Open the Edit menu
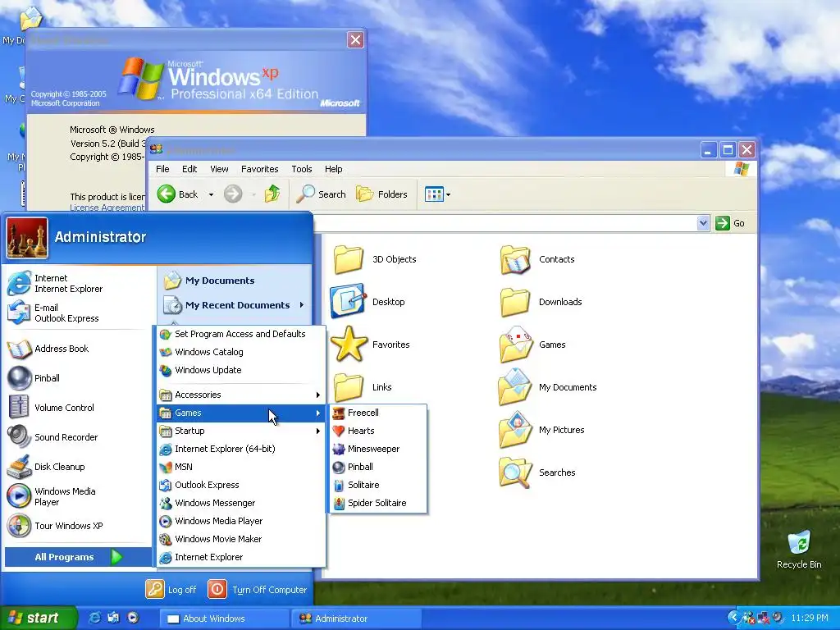 tap(189, 169)
